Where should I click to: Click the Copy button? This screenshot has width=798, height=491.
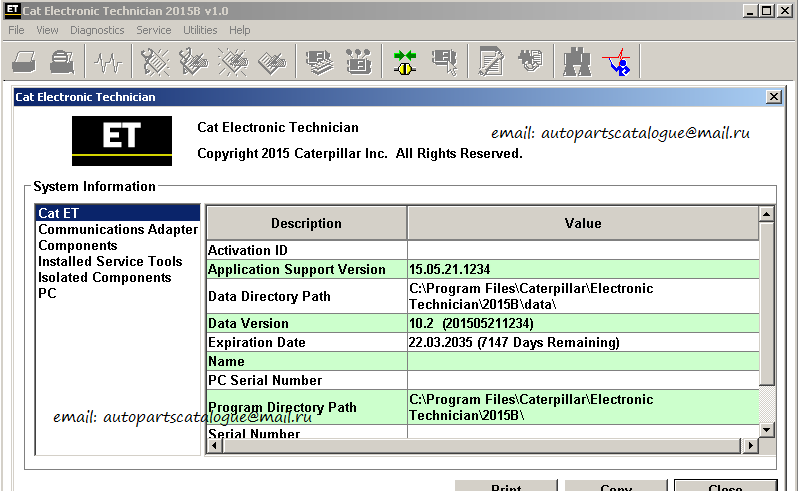coord(616,485)
